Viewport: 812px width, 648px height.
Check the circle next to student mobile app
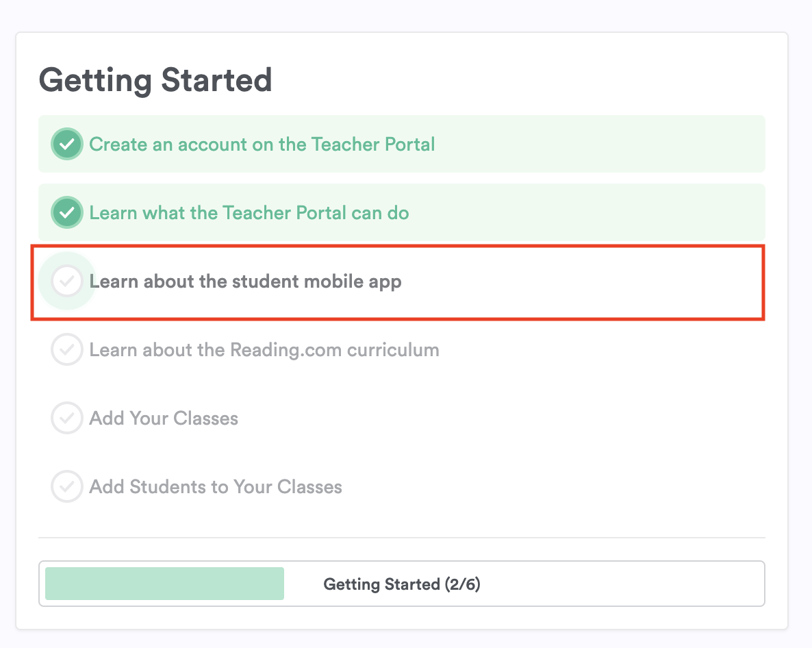pos(66,282)
